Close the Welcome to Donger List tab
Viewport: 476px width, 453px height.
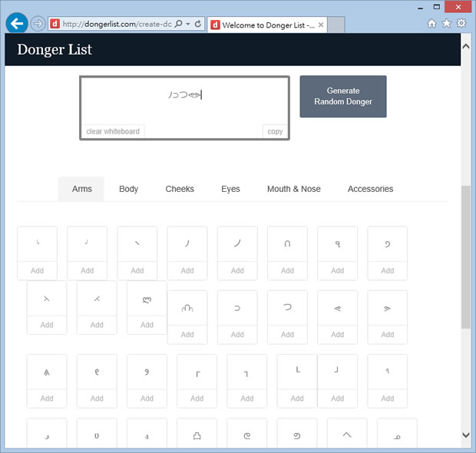[x=321, y=25]
